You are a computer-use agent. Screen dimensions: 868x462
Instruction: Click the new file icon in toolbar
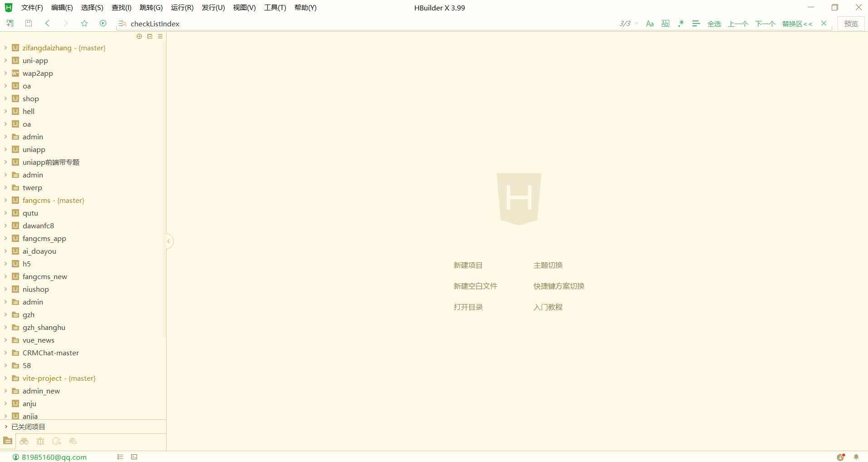[10, 23]
